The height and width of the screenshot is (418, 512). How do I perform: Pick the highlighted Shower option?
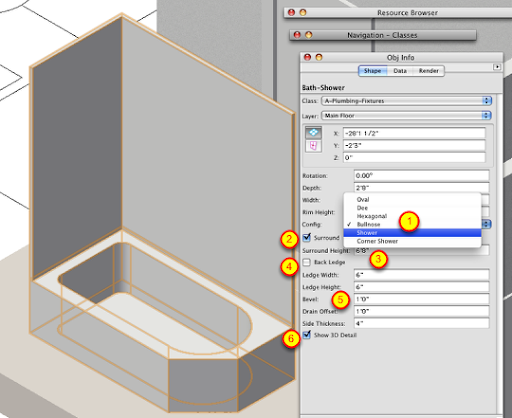412,233
